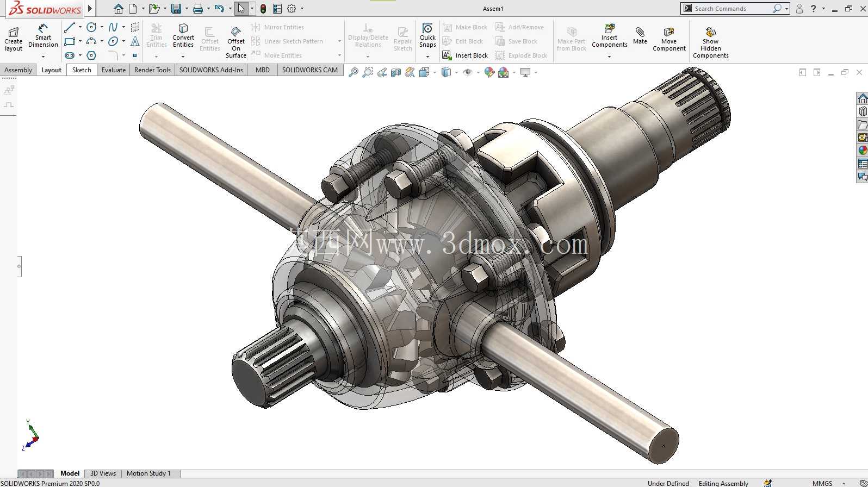Image resolution: width=868 pixels, height=487 pixels.
Task: Expand the SOLIDWORKS menu arrow
Action: 90,9
